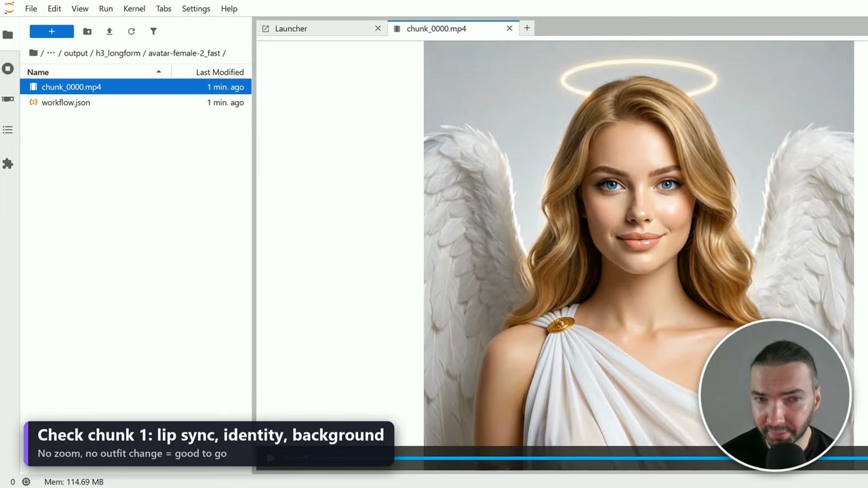868x488 pixels.
Task: Switch to the Launcher tab
Action: 322,28
